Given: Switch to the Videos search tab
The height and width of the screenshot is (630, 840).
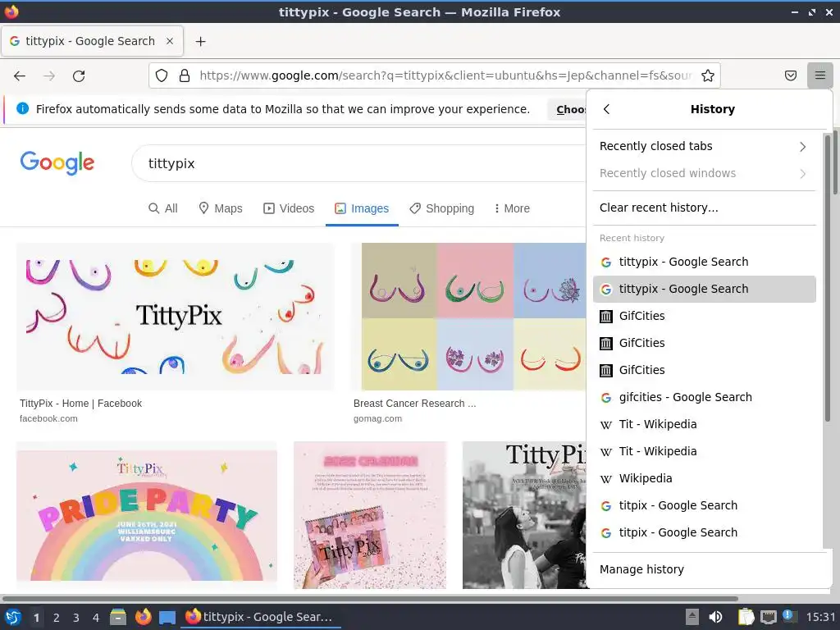Looking at the screenshot, I should click(289, 208).
